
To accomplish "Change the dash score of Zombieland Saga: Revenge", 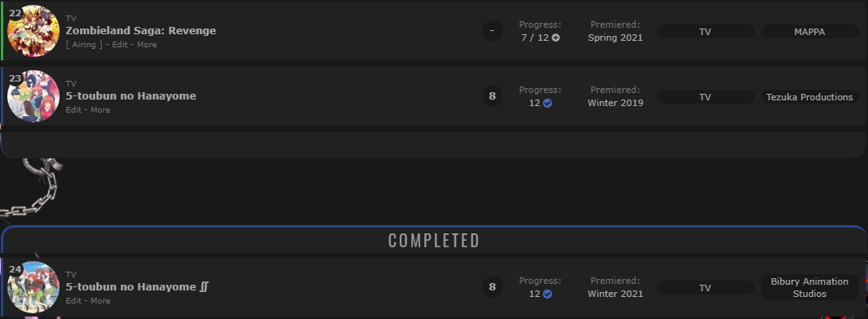I will 492,31.
